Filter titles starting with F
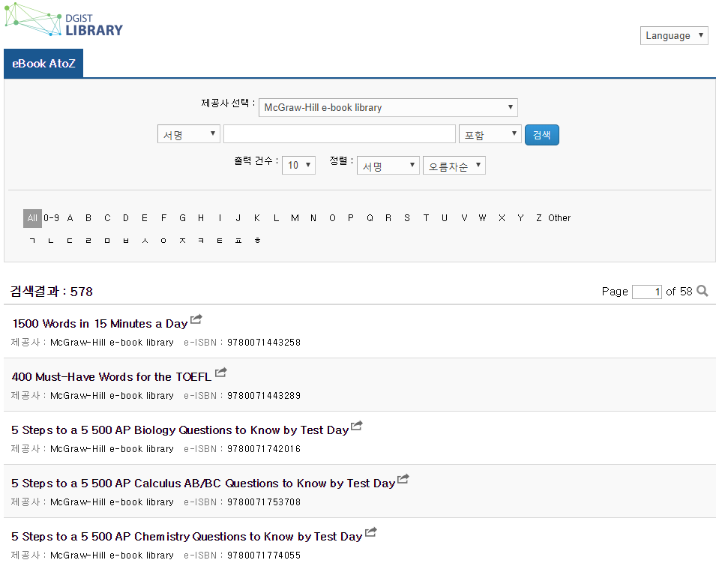This screenshot has width=728, height=569. click(163, 218)
